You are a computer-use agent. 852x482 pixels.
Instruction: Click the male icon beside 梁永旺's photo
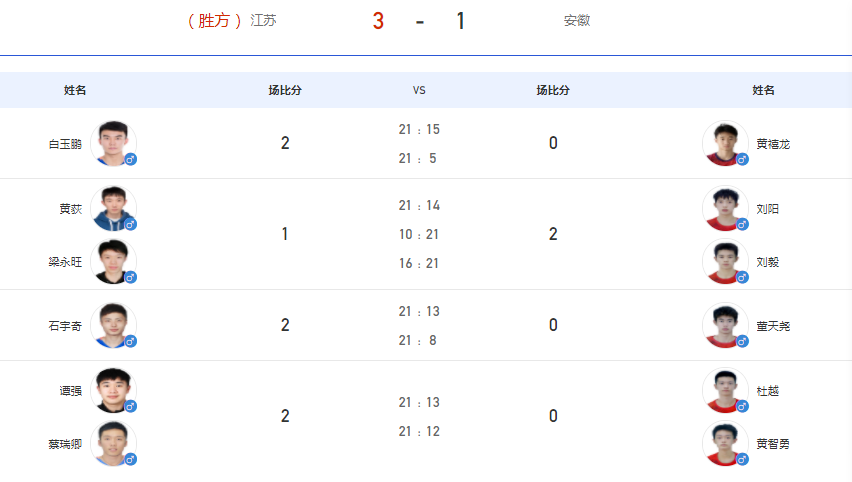130,278
